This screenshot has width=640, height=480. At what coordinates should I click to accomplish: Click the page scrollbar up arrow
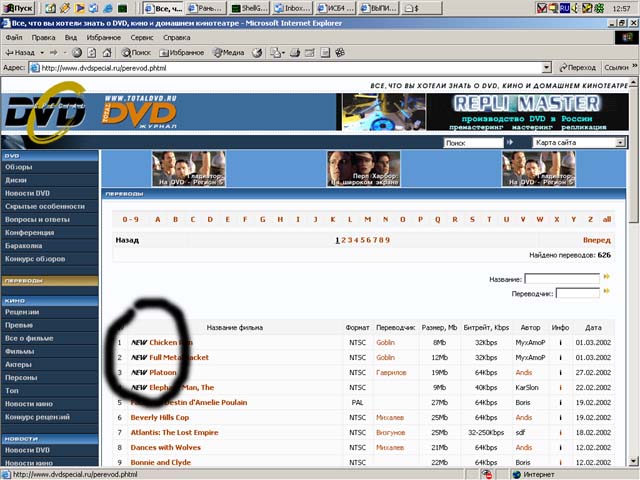click(633, 82)
